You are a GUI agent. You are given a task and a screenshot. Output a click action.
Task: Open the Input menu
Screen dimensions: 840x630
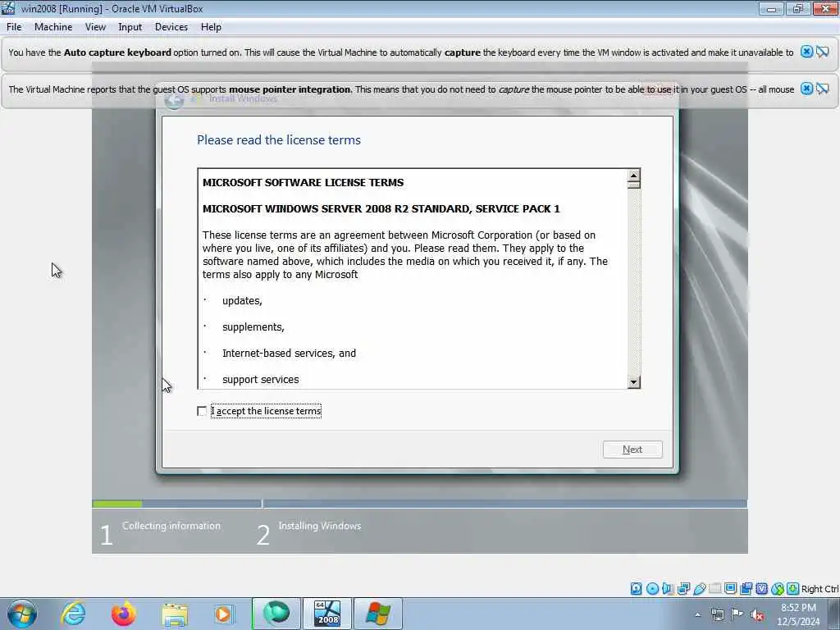click(x=130, y=27)
